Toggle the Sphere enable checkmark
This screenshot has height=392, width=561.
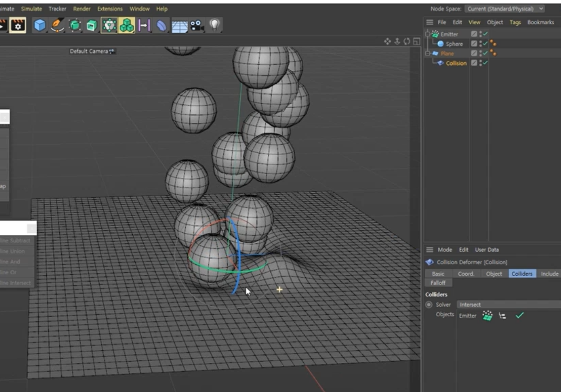(485, 44)
